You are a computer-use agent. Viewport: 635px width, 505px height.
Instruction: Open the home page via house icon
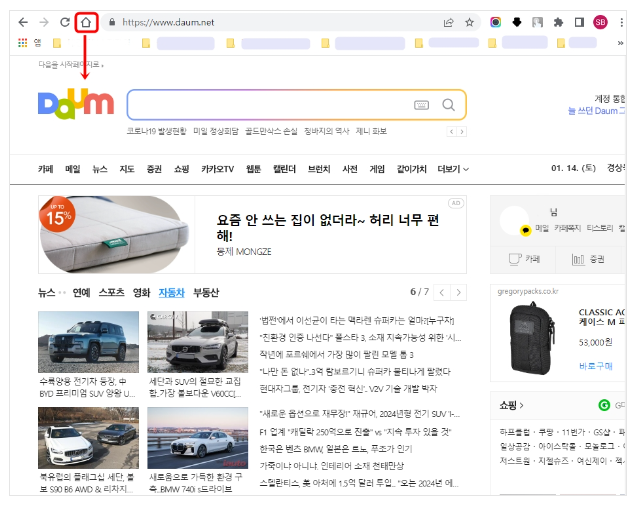(x=86, y=22)
